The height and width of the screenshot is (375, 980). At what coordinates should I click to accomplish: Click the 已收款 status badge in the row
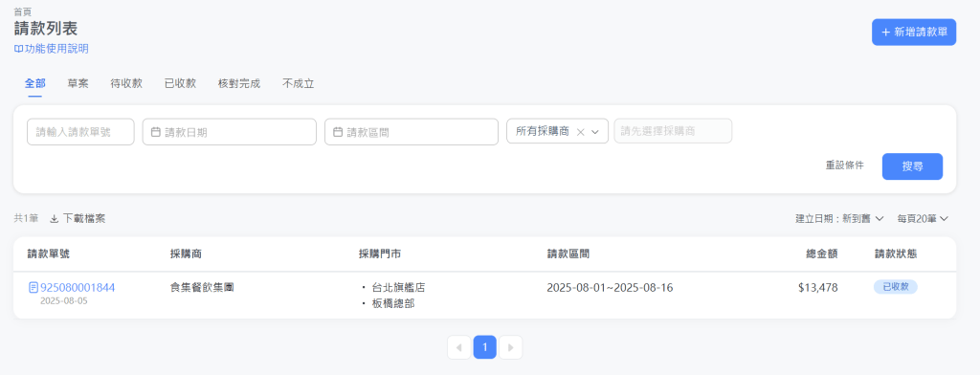pos(896,287)
